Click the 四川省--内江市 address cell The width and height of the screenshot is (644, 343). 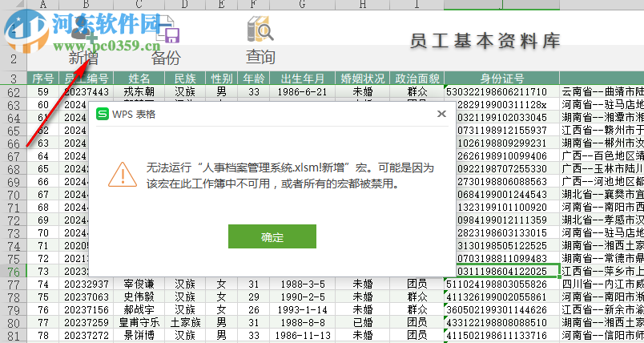(x=602, y=284)
